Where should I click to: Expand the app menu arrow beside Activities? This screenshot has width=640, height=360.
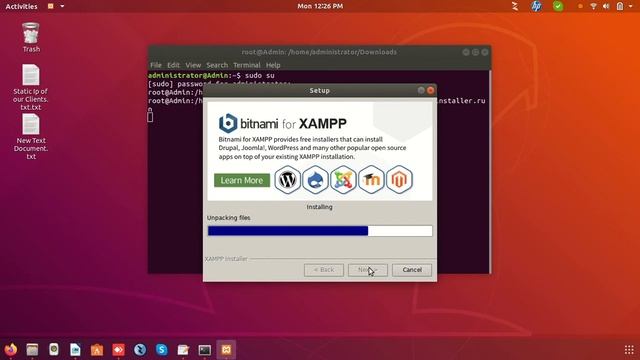coord(62,6)
